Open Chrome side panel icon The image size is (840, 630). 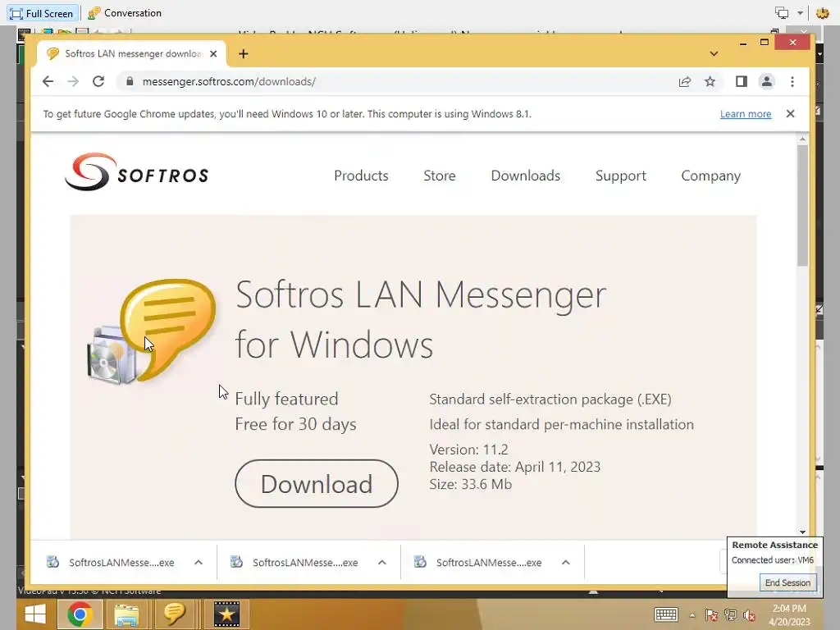point(741,81)
